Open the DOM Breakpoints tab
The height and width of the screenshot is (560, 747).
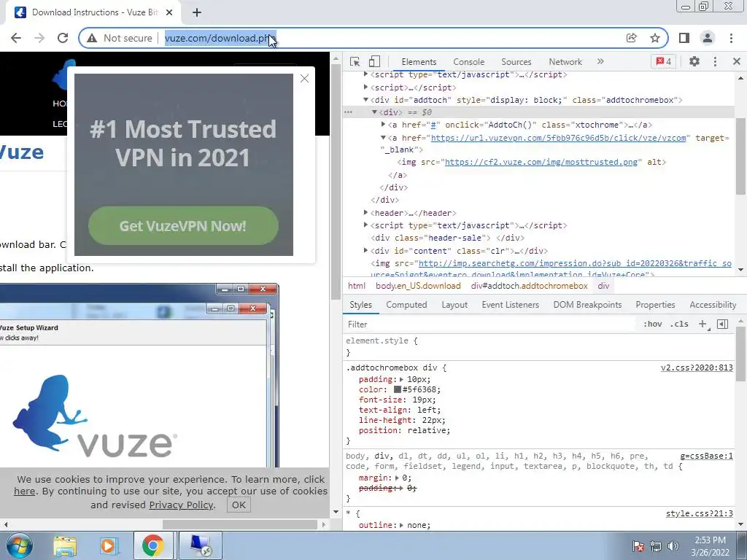(x=587, y=305)
